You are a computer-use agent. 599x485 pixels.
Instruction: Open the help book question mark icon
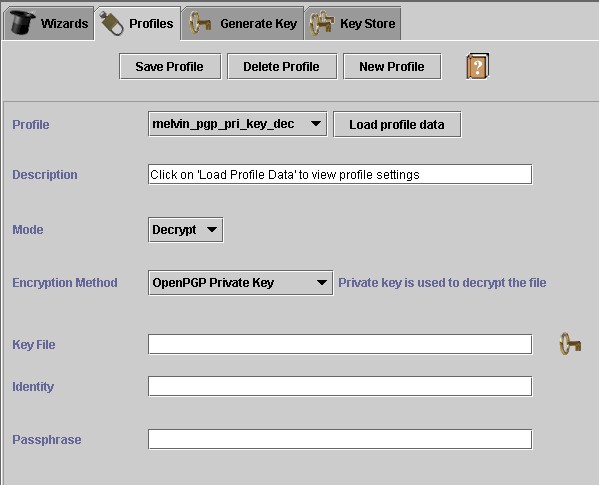478,66
